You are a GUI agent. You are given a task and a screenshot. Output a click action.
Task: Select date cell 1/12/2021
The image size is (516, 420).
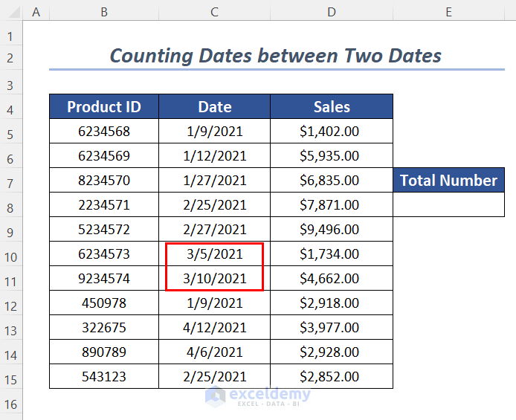[x=214, y=155]
